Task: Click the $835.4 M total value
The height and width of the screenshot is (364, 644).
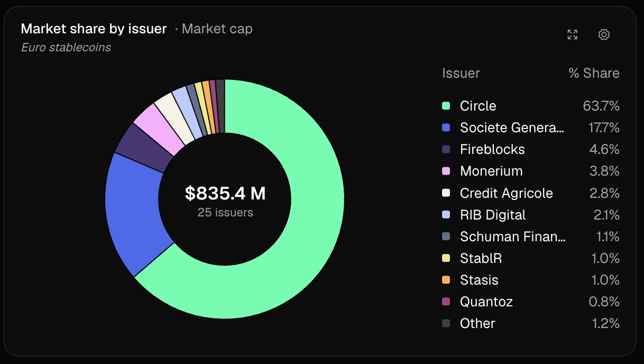Action: [225, 194]
